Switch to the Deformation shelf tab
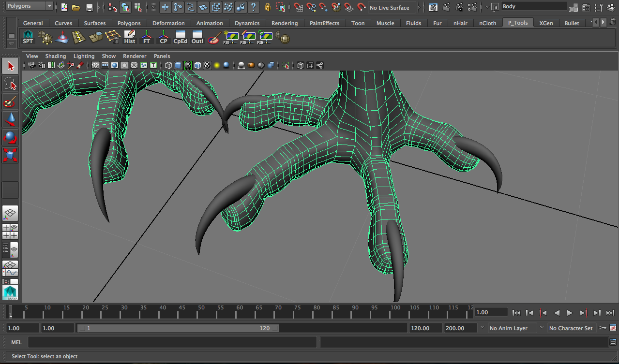 click(168, 23)
